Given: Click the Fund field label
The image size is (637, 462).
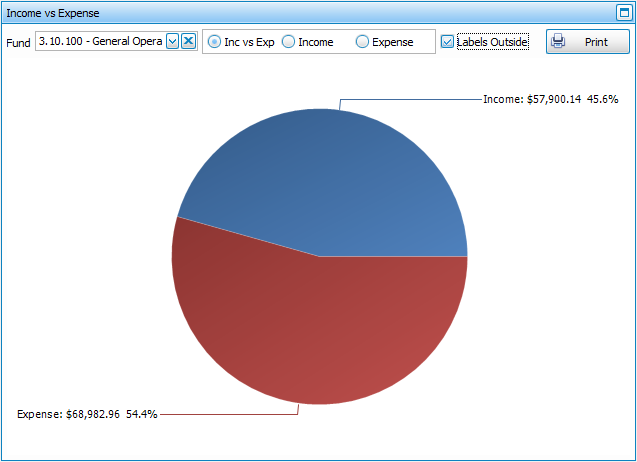Looking at the screenshot, I should tap(18, 42).
